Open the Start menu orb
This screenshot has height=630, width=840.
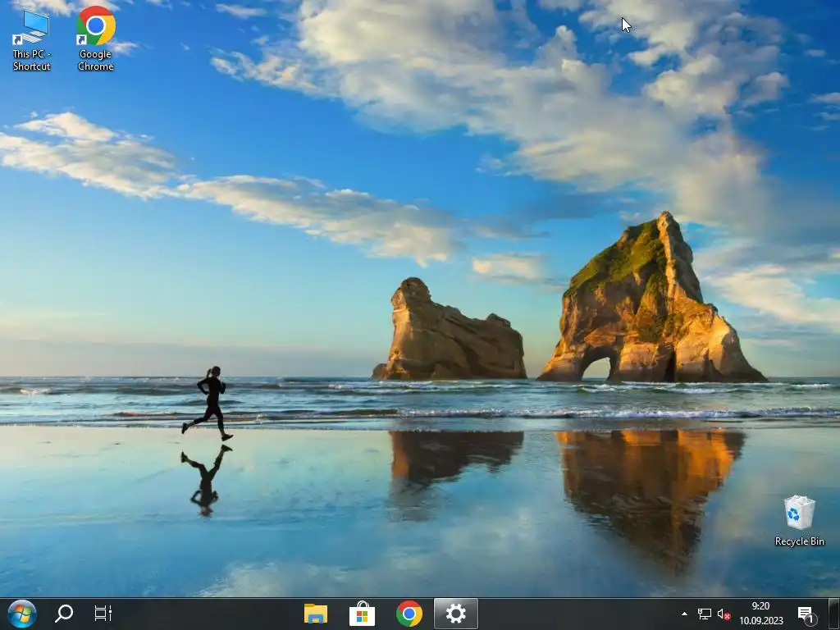pos(22,614)
